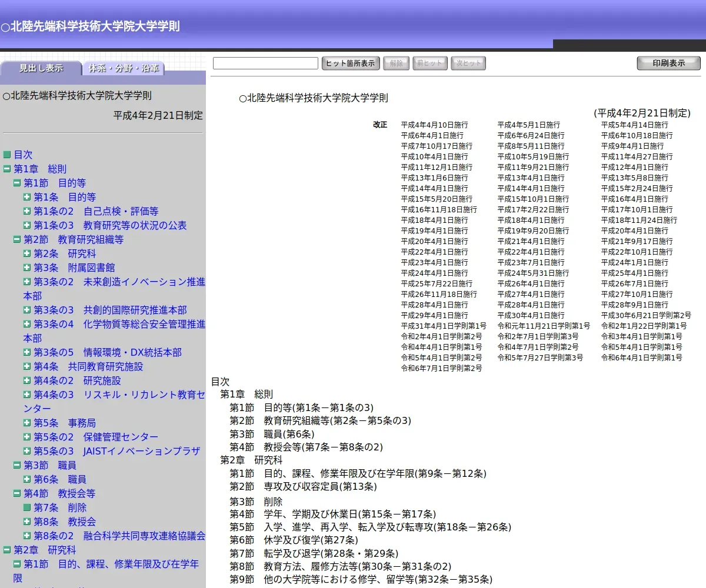Select 第2節 専攻及び収容定員(第13条) contents line
The width and height of the screenshot is (706, 588).
[x=303, y=486]
